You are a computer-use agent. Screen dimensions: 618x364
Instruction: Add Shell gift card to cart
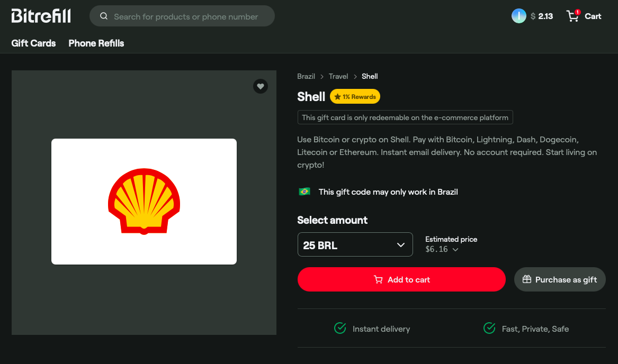click(x=401, y=280)
